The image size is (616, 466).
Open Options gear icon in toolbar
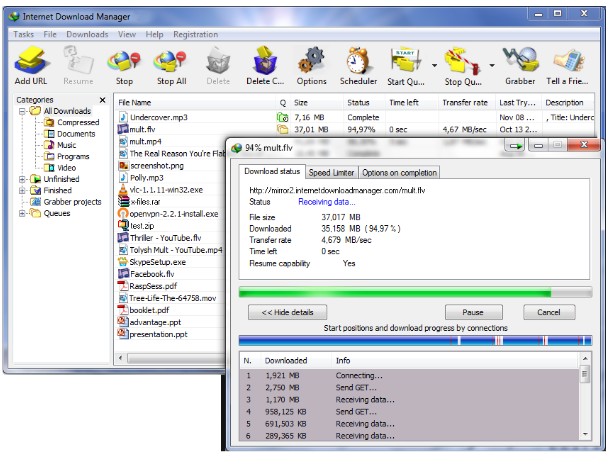pyautogui.click(x=311, y=61)
